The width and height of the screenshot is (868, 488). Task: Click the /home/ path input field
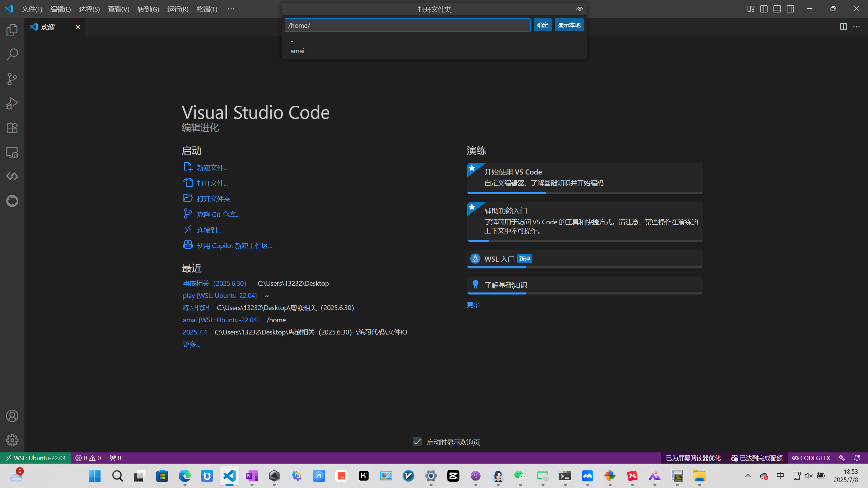tap(407, 25)
